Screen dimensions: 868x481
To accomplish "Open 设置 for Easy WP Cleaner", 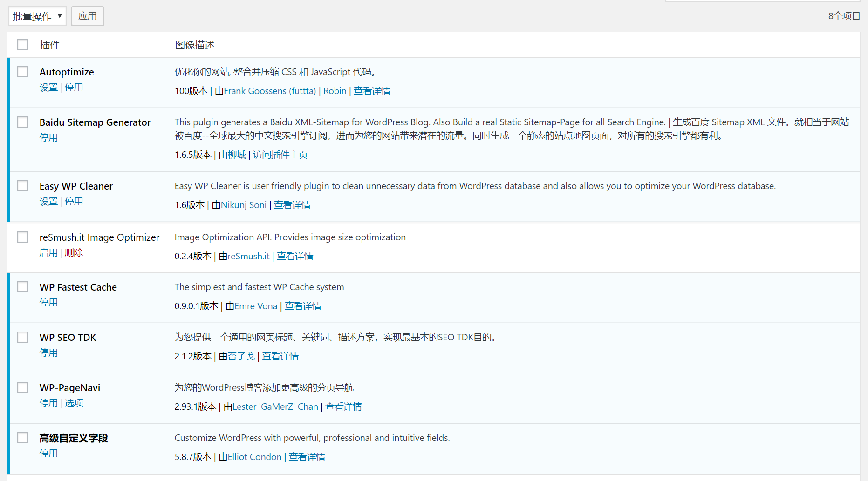I will (48, 202).
